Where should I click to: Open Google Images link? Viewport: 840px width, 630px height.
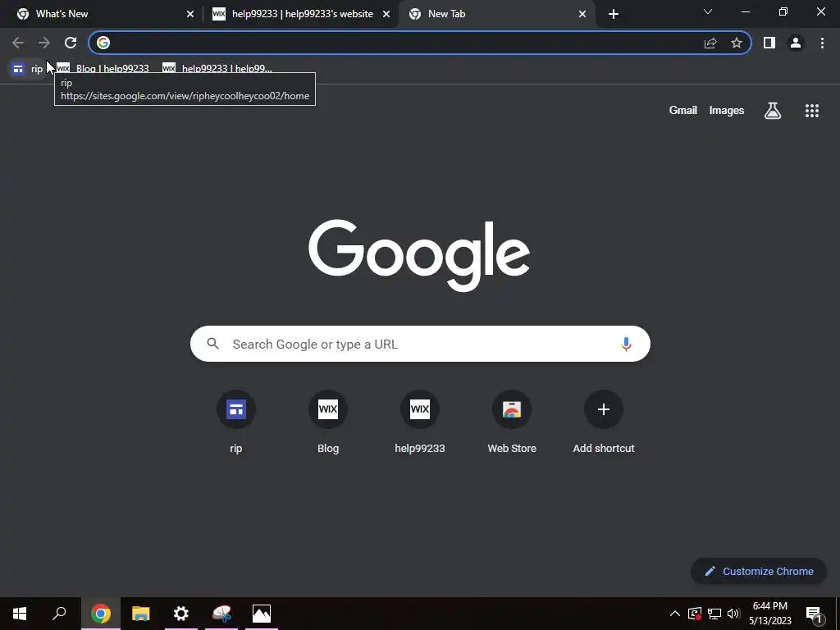coord(727,111)
